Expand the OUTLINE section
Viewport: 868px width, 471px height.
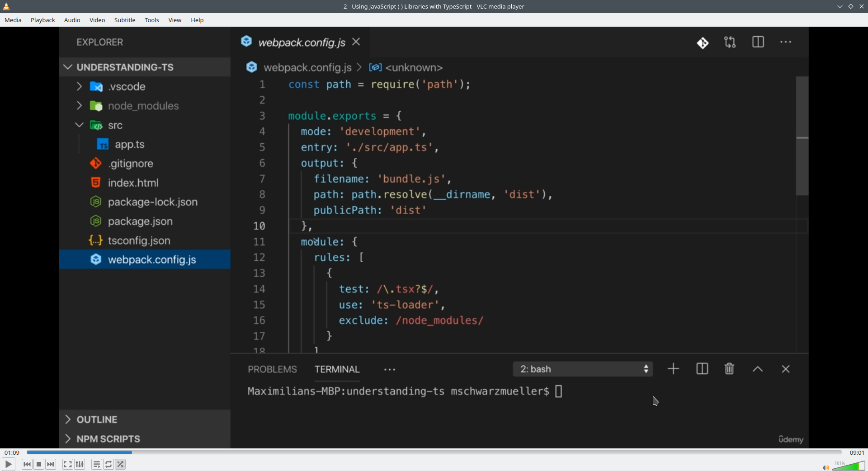(x=145, y=419)
